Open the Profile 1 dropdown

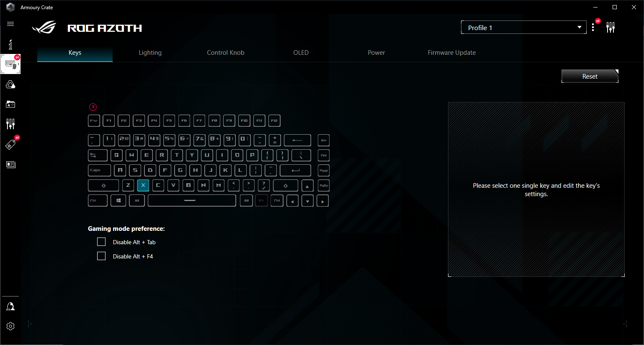tap(524, 28)
